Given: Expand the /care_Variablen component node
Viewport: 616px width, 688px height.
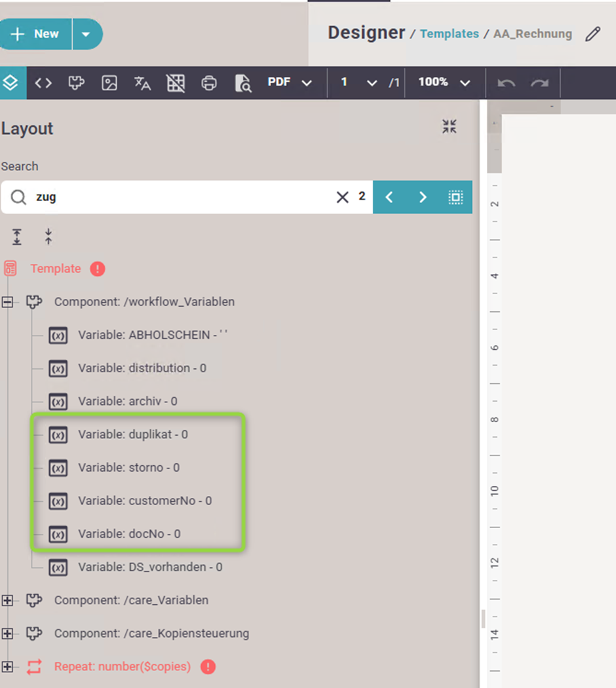Looking at the screenshot, I should [x=8, y=600].
